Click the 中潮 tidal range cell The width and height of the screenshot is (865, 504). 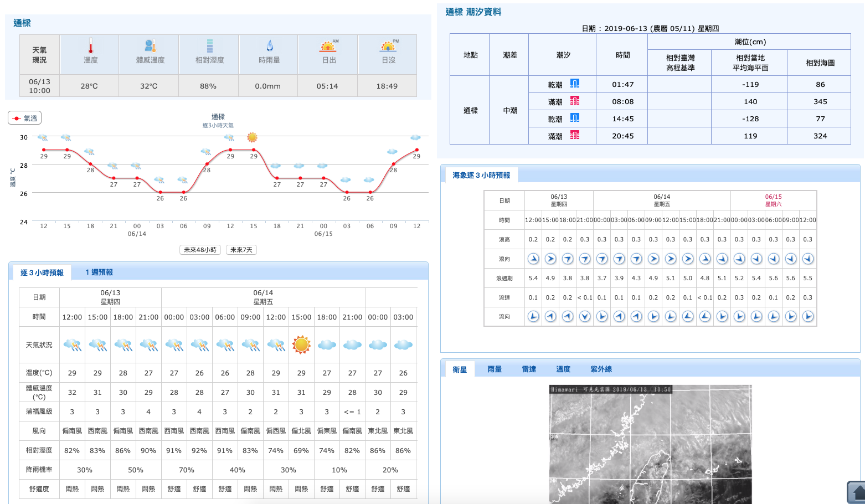click(510, 110)
